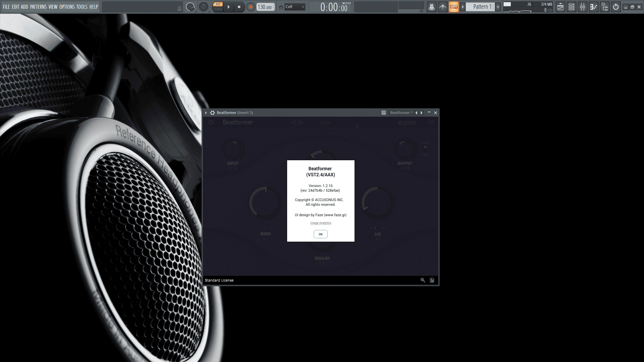
Task: Click the snap magnet icon
Action: 281,7
